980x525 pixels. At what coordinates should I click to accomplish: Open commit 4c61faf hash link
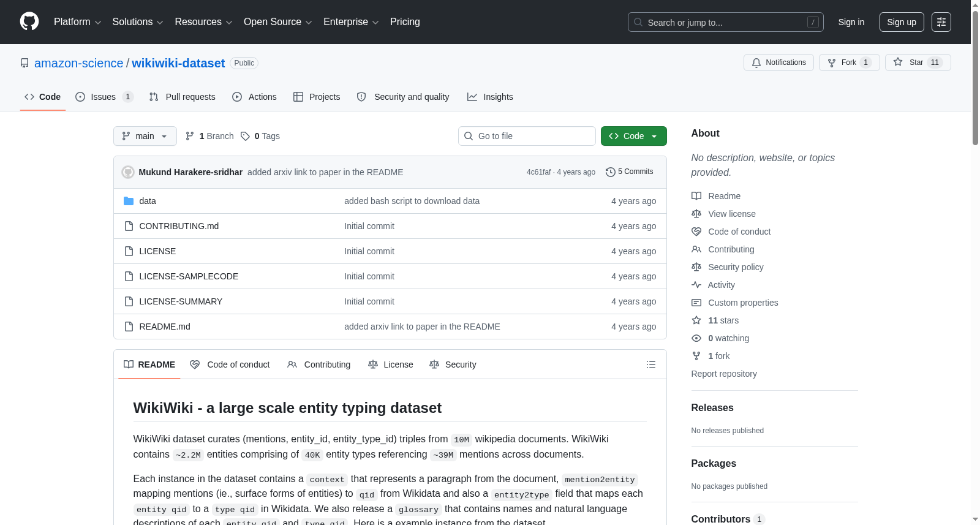click(539, 172)
